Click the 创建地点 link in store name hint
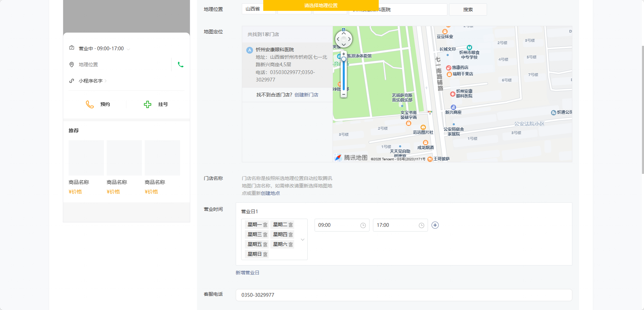The height and width of the screenshot is (310, 644). pyautogui.click(x=270, y=193)
